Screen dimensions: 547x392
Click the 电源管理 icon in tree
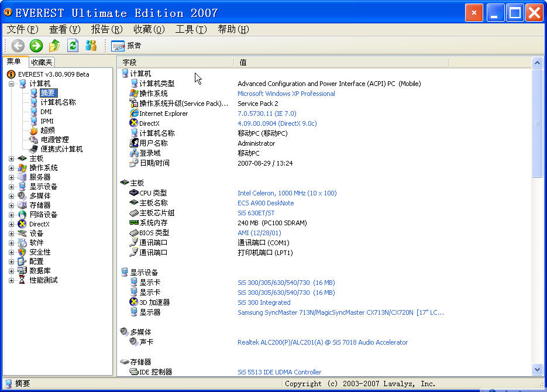(34, 140)
